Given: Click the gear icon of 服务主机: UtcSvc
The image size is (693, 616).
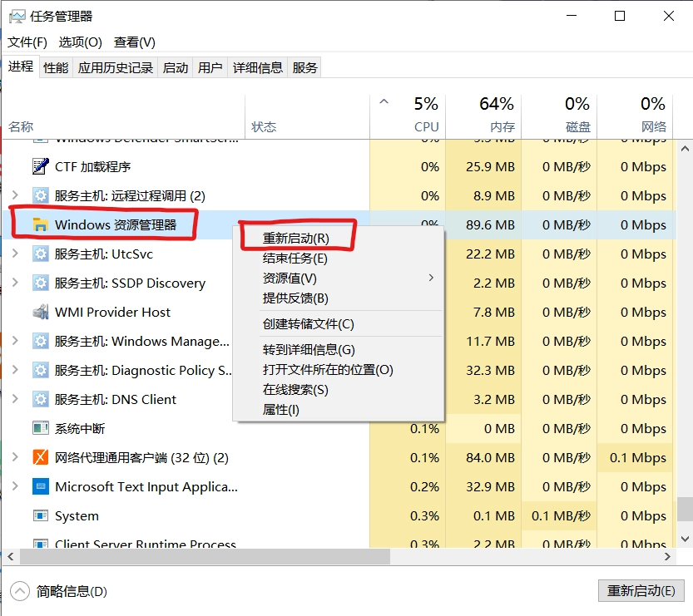Looking at the screenshot, I should pyautogui.click(x=41, y=254).
